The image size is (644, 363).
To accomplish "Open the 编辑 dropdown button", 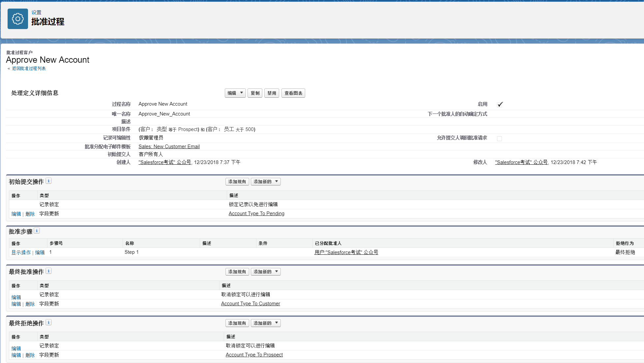I will (x=235, y=93).
